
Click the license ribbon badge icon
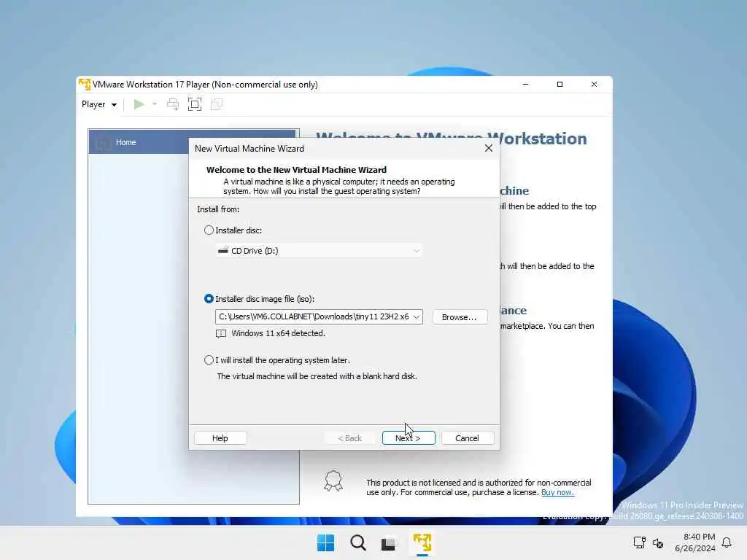coord(333,481)
